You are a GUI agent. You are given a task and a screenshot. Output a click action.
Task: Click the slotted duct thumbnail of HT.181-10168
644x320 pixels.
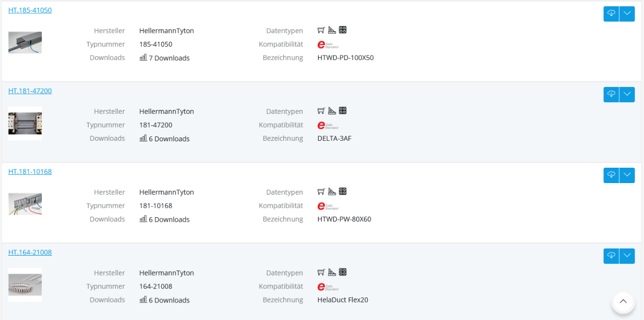coord(25,205)
